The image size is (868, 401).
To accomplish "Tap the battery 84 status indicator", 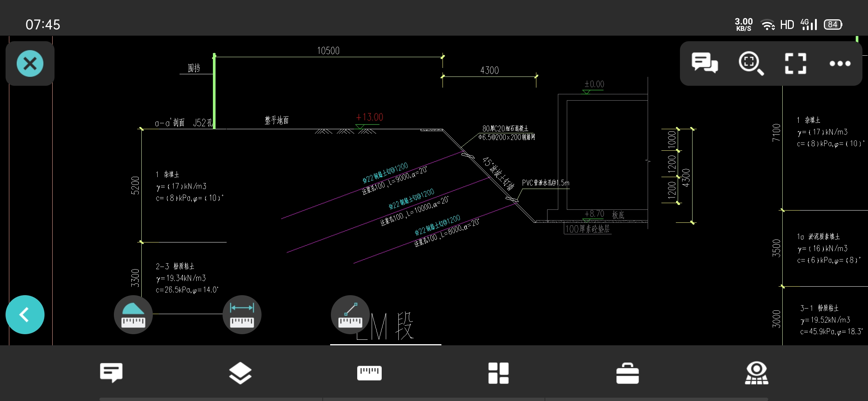I will tap(833, 25).
